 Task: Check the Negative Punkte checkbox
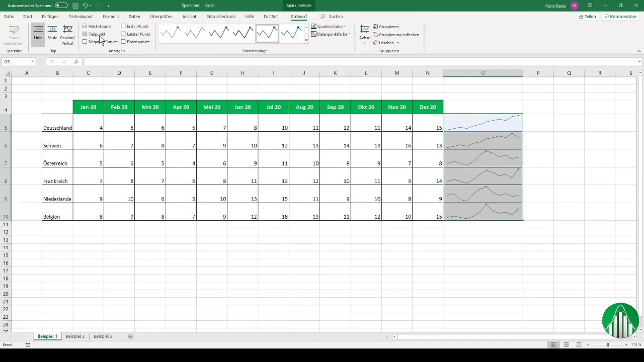tap(85, 42)
